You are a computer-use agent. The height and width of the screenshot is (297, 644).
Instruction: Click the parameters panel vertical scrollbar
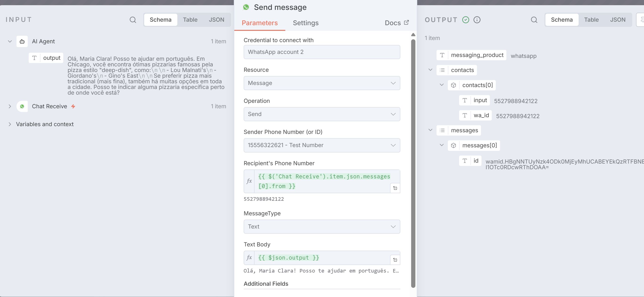(x=413, y=163)
